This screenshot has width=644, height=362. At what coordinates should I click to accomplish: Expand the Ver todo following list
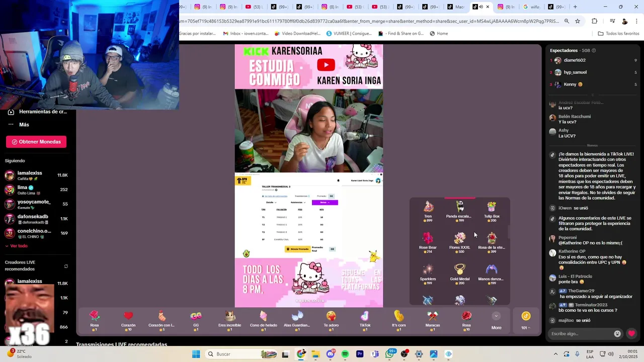click(16, 246)
